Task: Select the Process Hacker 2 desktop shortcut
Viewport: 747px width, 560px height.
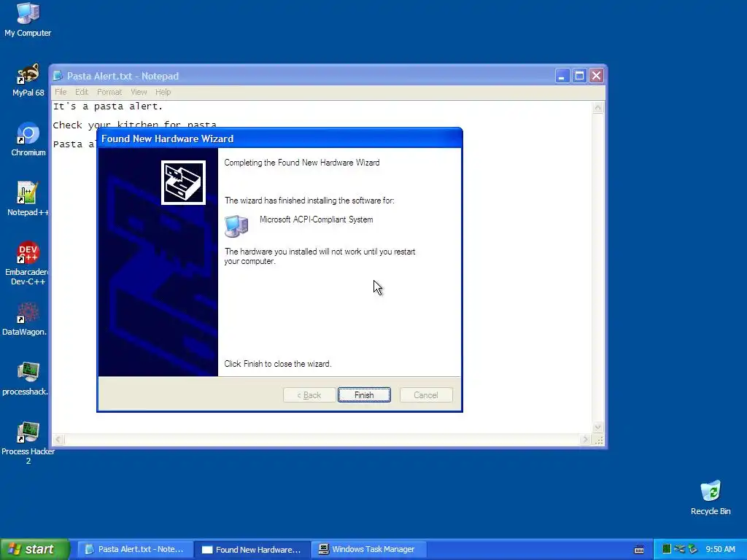Action: 28,443
